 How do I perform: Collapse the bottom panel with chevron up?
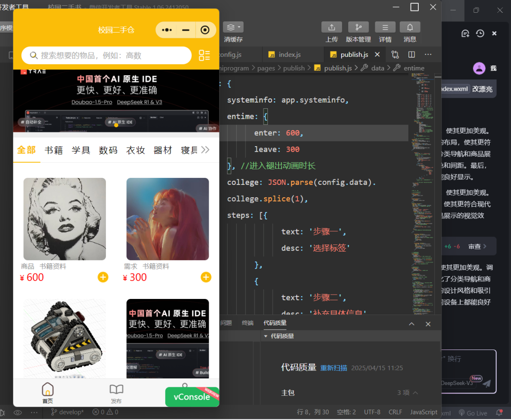(412, 324)
